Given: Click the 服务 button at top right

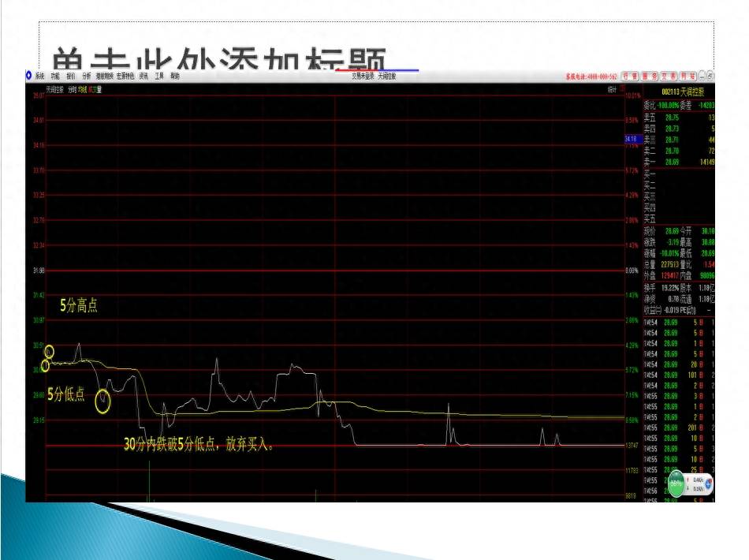Looking at the screenshot, I should coord(650,76).
